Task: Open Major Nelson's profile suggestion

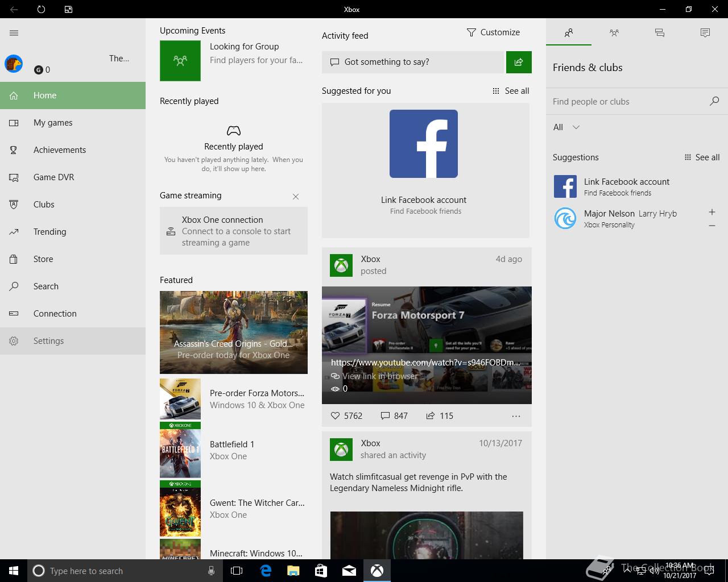Action: pyautogui.click(x=626, y=218)
